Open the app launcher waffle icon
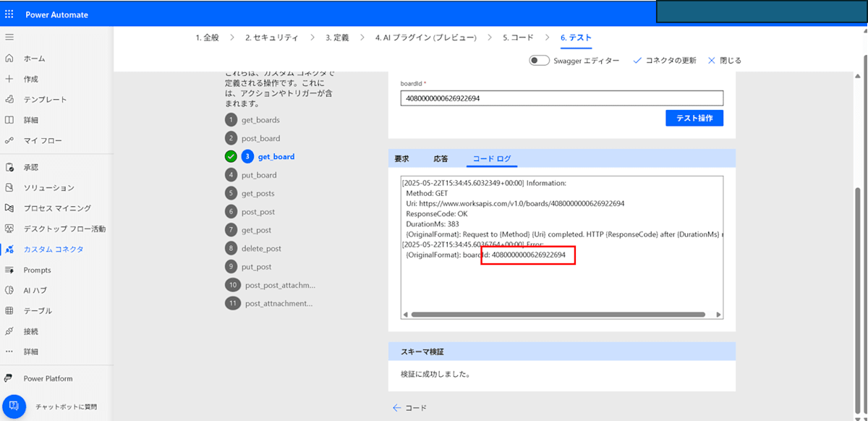 click(9, 14)
